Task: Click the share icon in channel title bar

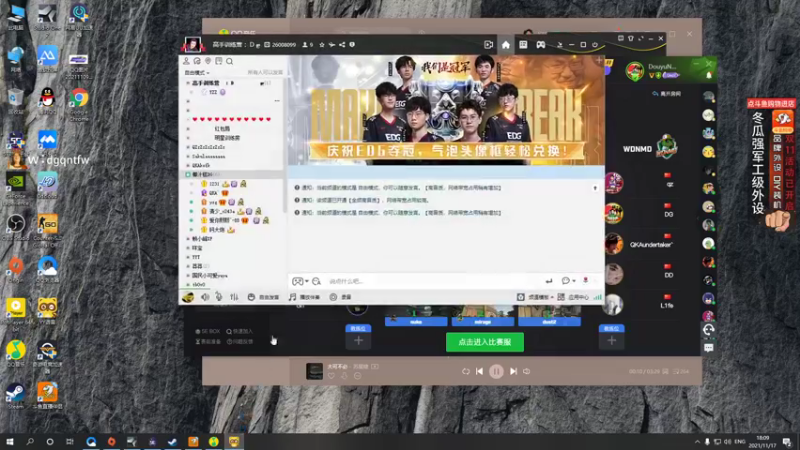Action: coord(342,45)
